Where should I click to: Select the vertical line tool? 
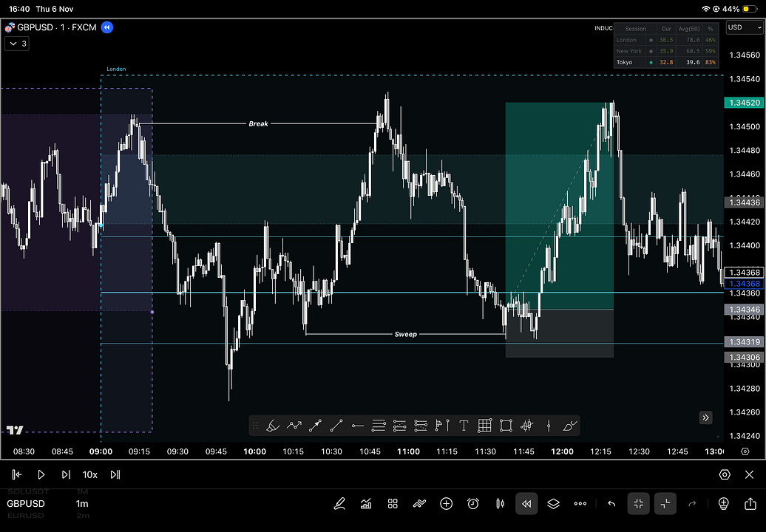click(549, 426)
